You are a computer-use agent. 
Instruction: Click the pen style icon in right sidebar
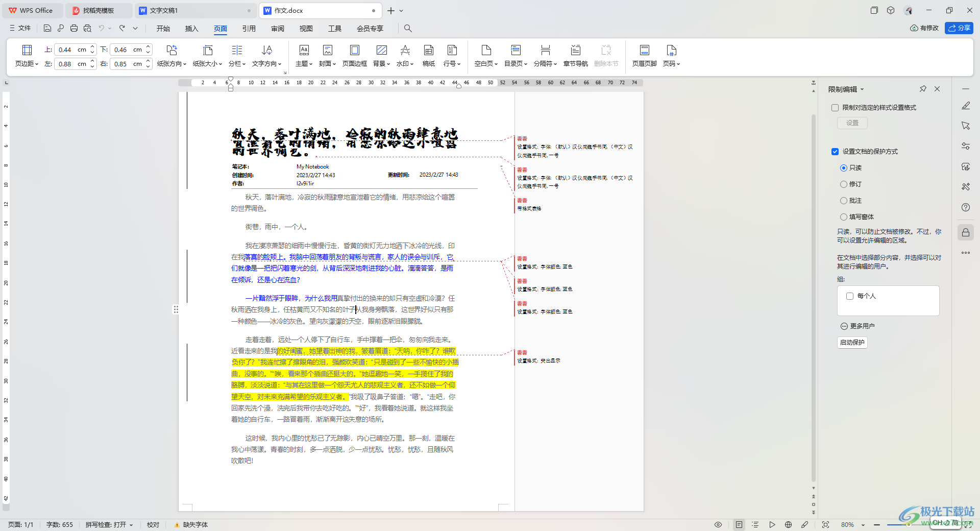pyautogui.click(x=966, y=106)
